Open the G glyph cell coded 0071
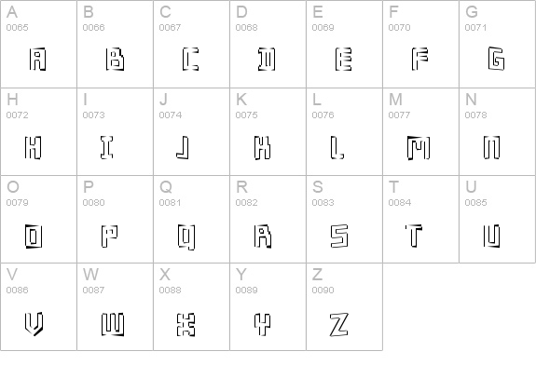Viewport: 536px width, 392px height. tap(497, 44)
